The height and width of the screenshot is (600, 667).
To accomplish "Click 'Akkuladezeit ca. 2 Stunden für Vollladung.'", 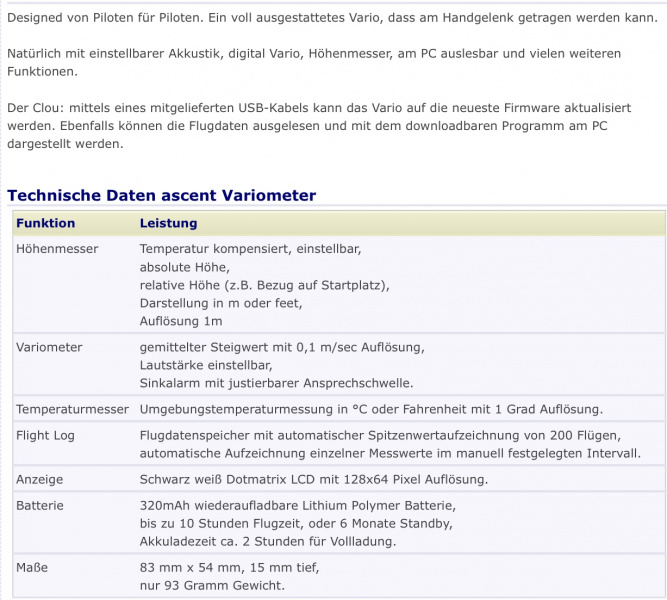I will point(268,542).
